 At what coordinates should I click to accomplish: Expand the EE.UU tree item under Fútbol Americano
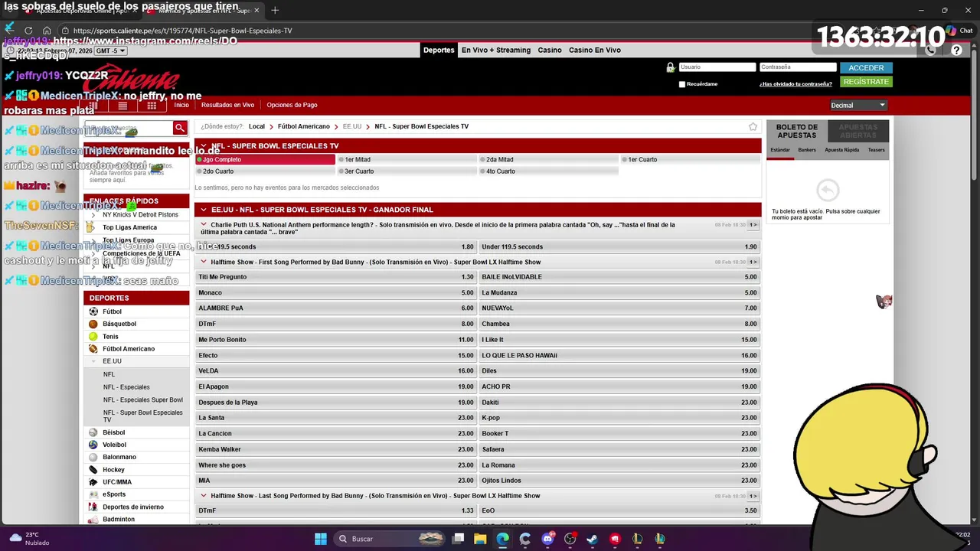pos(93,361)
